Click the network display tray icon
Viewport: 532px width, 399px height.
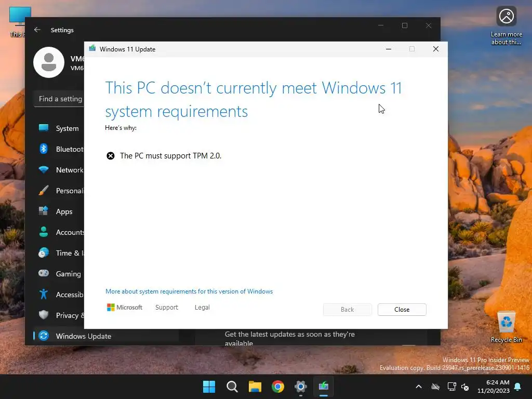pos(451,387)
